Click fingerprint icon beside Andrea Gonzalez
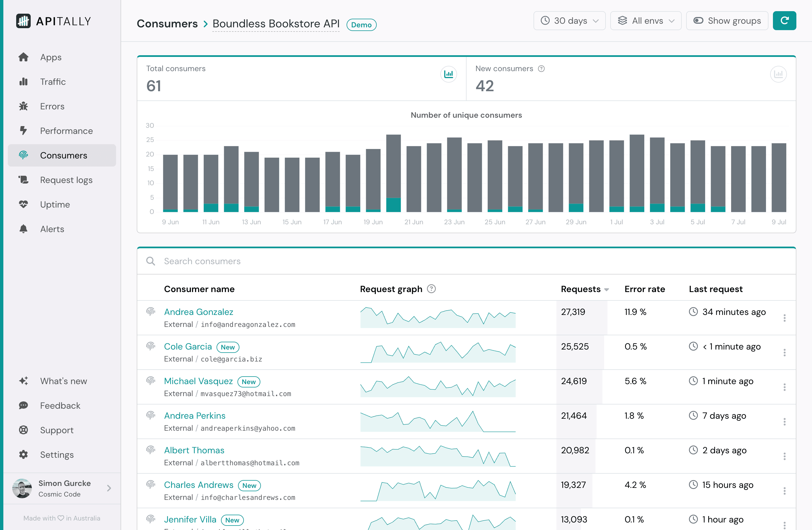The height and width of the screenshot is (530, 812). (150, 311)
